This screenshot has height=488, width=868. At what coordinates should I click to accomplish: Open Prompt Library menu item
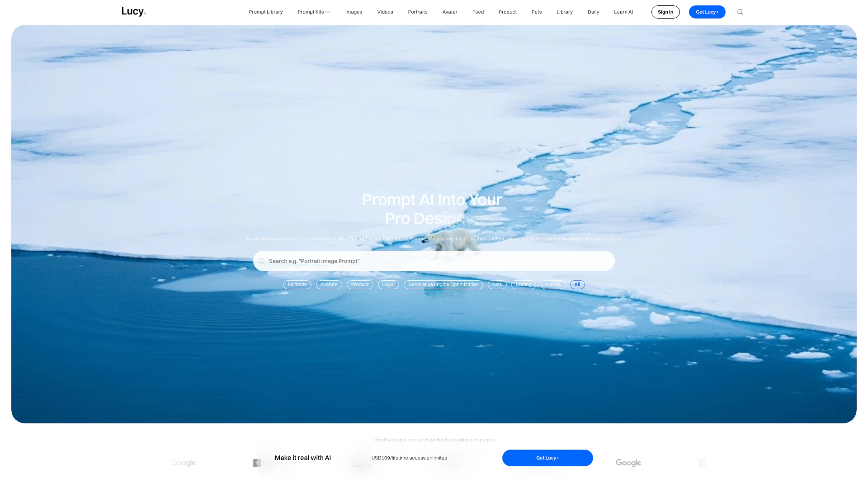[266, 12]
